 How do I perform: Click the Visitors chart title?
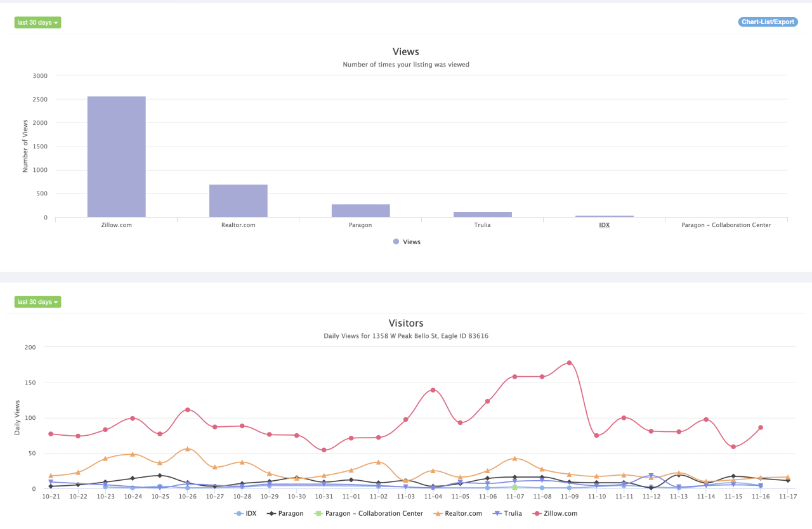point(406,323)
